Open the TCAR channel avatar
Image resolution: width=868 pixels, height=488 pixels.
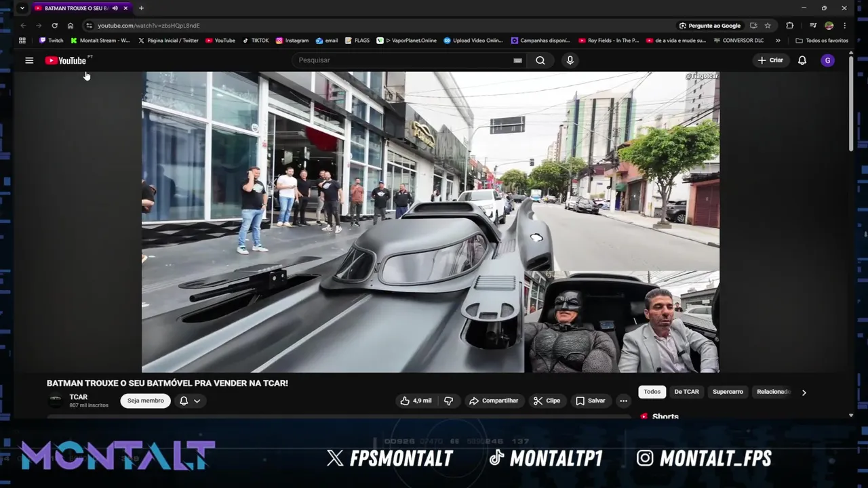56,401
